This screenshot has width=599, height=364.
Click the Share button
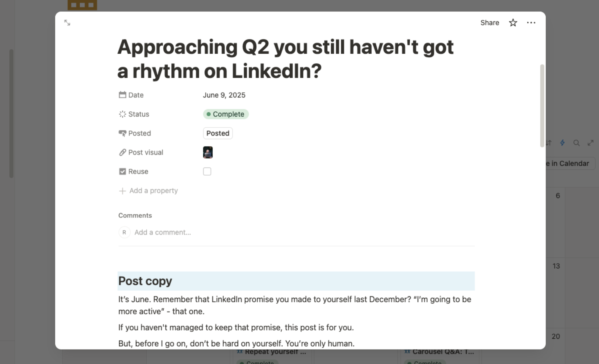pyautogui.click(x=489, y=23)
